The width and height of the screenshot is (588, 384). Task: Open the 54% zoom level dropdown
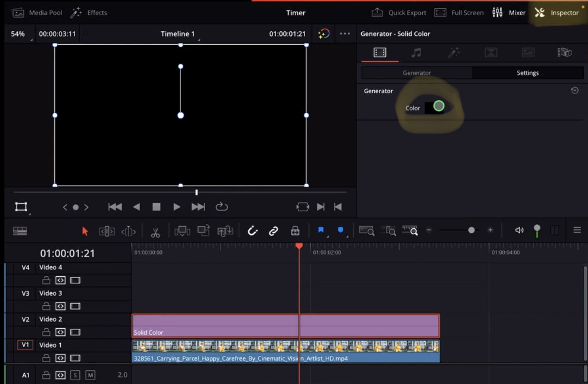(18, 33)
